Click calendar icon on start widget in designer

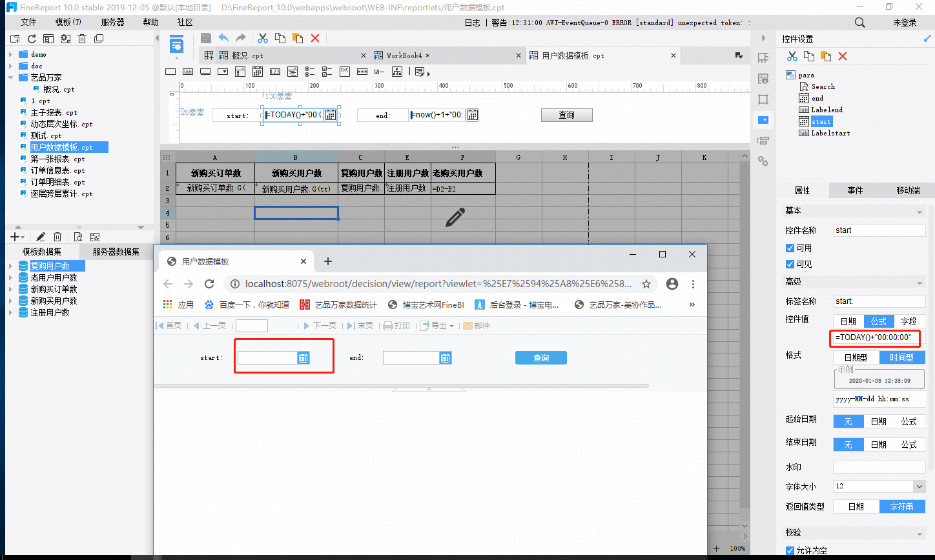[x=330, y=115]
